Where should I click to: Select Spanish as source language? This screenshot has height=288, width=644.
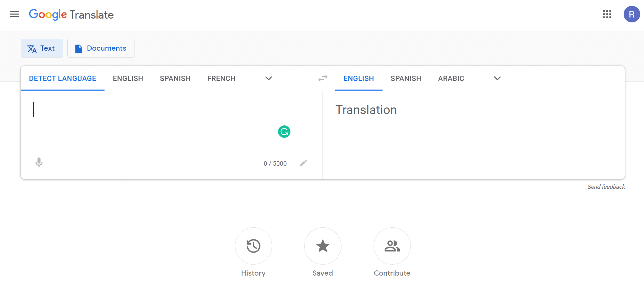pos(175,79)
